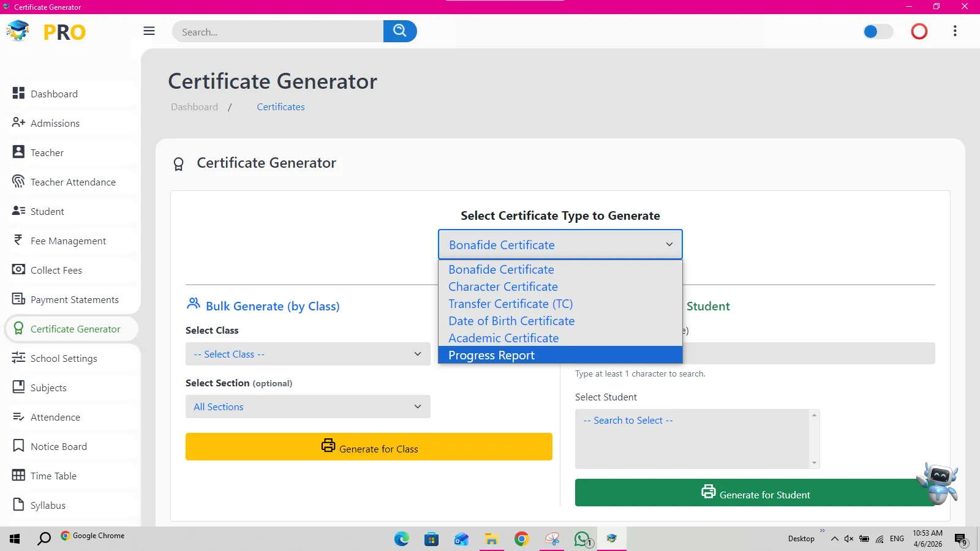Screen dimensions: 980x551
Task: Open School Settings page
Action: pos(72,358)
